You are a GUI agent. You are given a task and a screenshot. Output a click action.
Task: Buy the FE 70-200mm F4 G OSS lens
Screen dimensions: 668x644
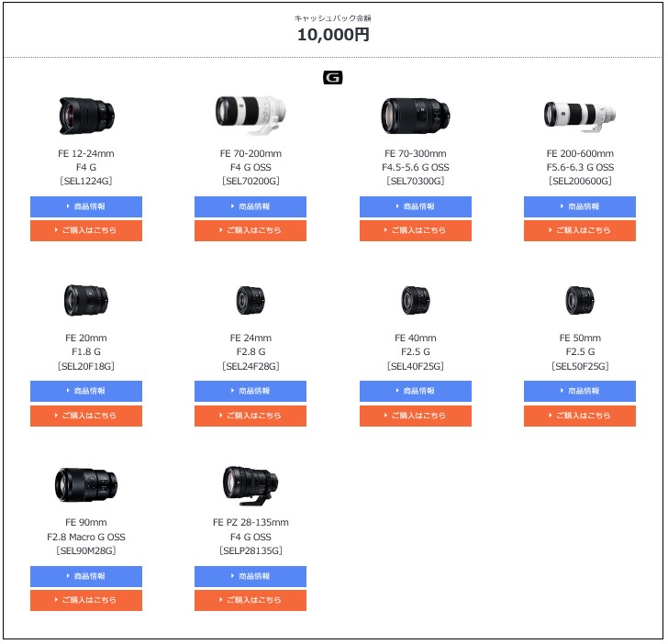[250, 230]
